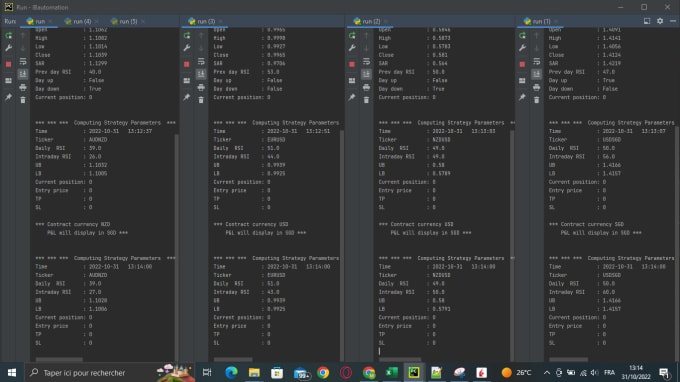Clear all output in the EURUSD pane
The width and height of the screenshot is (680, 382).
point(201,100)
